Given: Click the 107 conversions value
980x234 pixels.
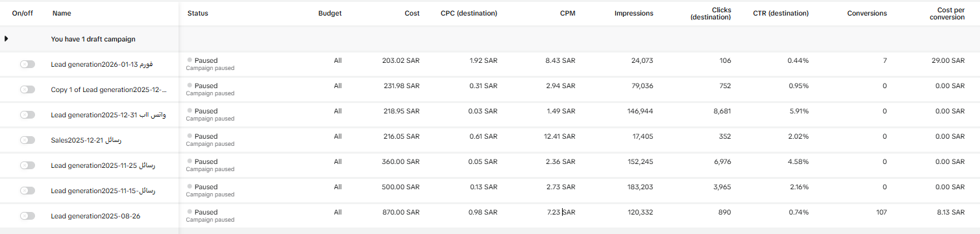Looking at the screenshot, I should click(881, 212).
